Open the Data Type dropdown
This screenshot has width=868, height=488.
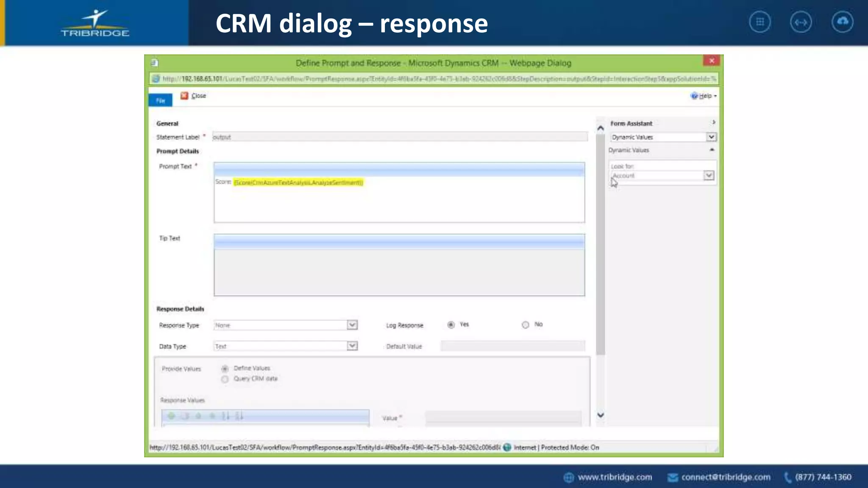click(352, 346)
